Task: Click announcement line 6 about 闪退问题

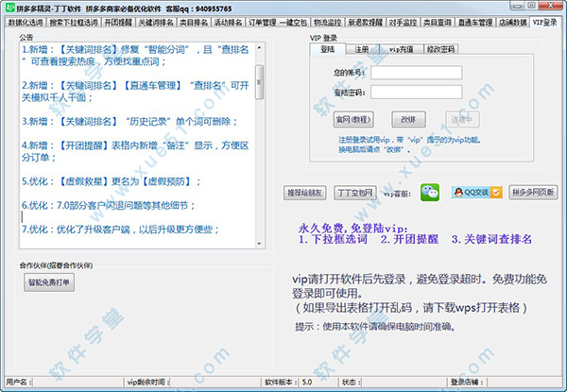Action: click(x=109, y=206)
